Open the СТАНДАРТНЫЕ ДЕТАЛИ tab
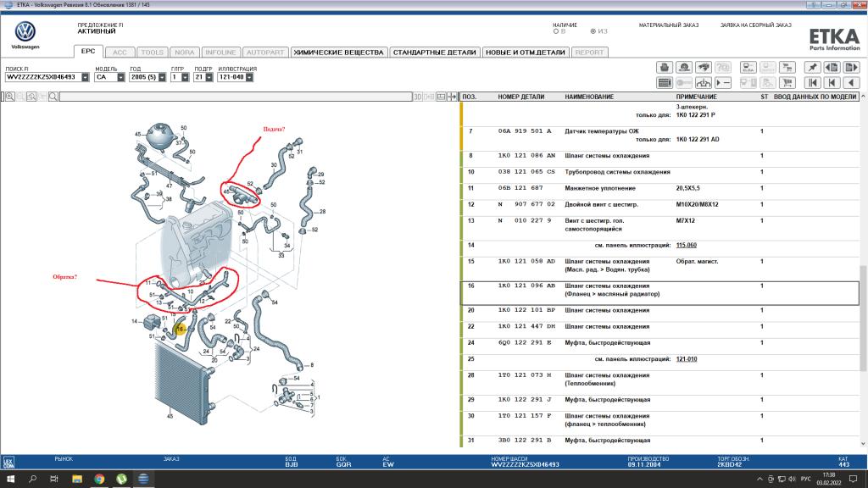 click(x=435, y=53)
